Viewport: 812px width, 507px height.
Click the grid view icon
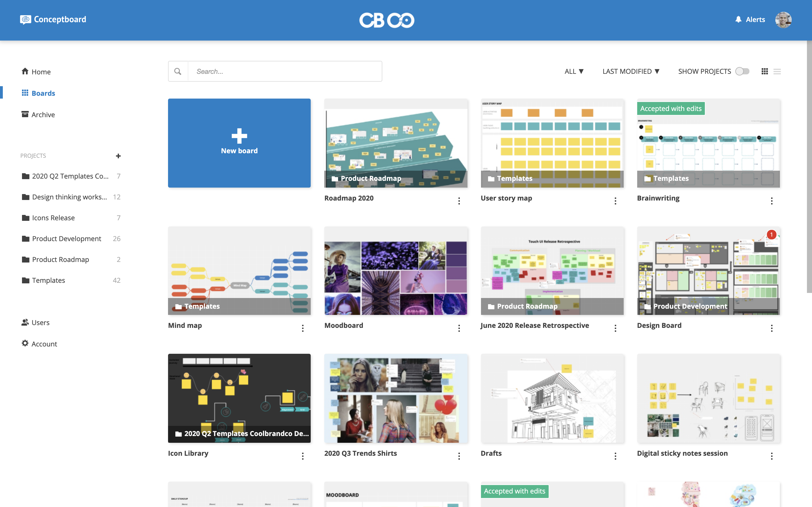point(765,71)
